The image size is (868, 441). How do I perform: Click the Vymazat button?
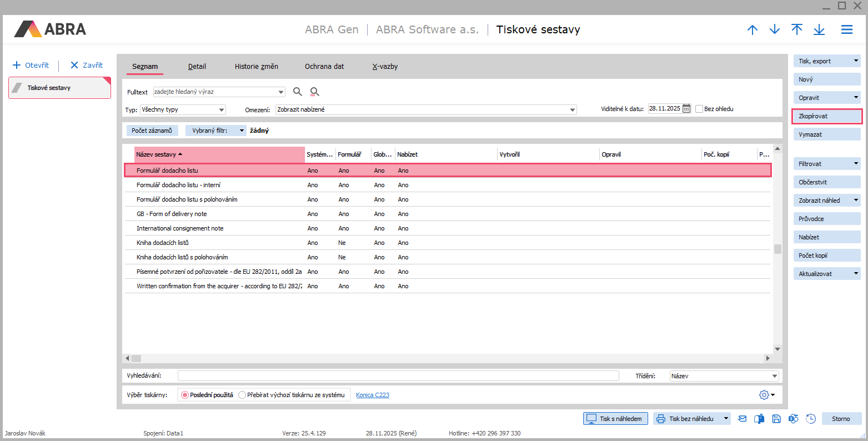pos(827,134)
